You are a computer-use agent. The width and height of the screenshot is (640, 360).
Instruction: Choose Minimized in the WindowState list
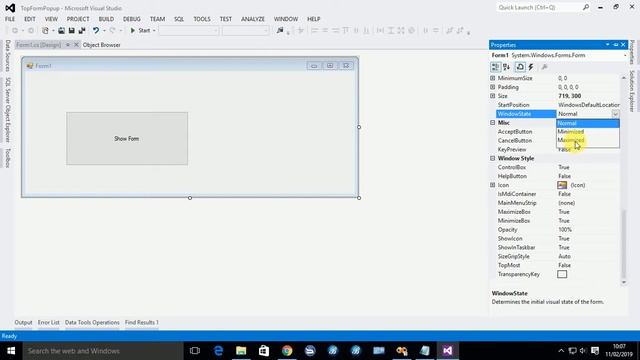pyautogui.click(x=588, y=132)
